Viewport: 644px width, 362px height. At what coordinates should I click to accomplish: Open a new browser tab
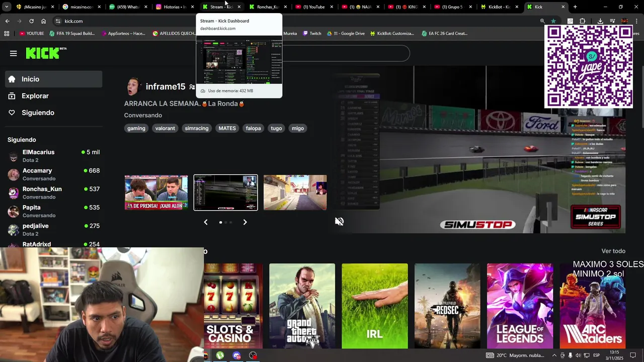point(575,7)
